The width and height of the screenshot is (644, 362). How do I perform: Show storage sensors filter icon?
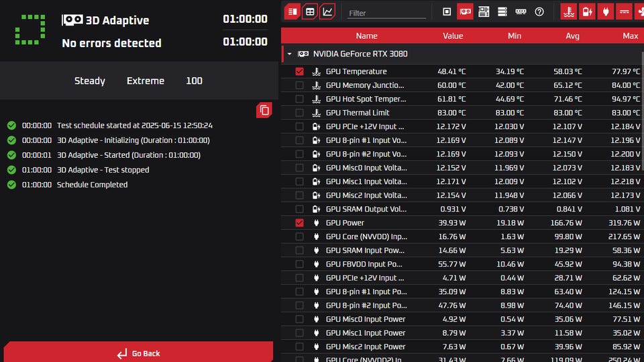point(502,11)
